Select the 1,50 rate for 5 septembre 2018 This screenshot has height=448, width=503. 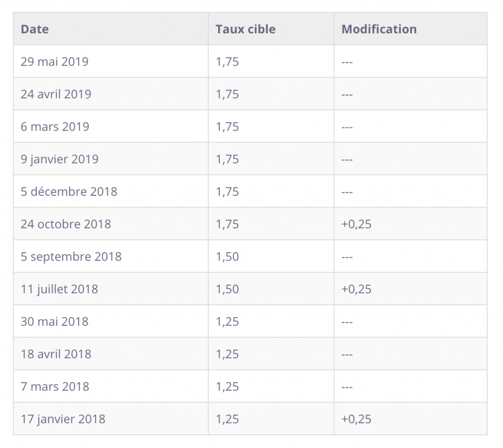(x=227, y=257)
